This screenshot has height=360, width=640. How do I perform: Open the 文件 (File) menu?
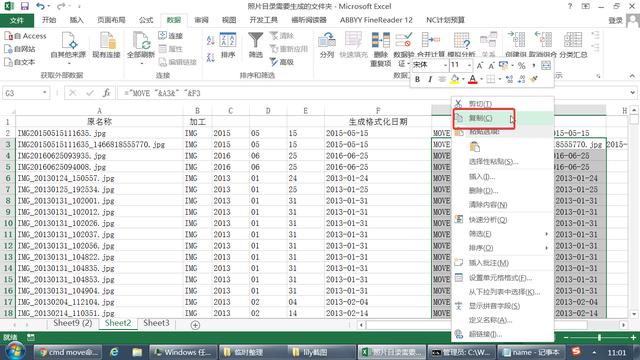coord(17,20)
